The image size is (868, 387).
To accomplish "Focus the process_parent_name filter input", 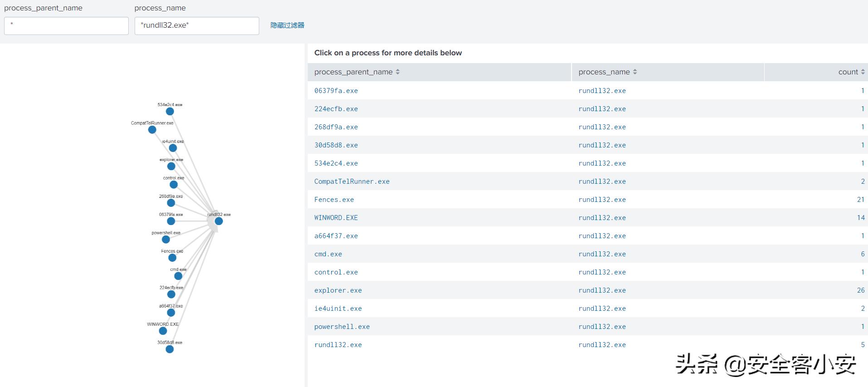I will (66, 26).
